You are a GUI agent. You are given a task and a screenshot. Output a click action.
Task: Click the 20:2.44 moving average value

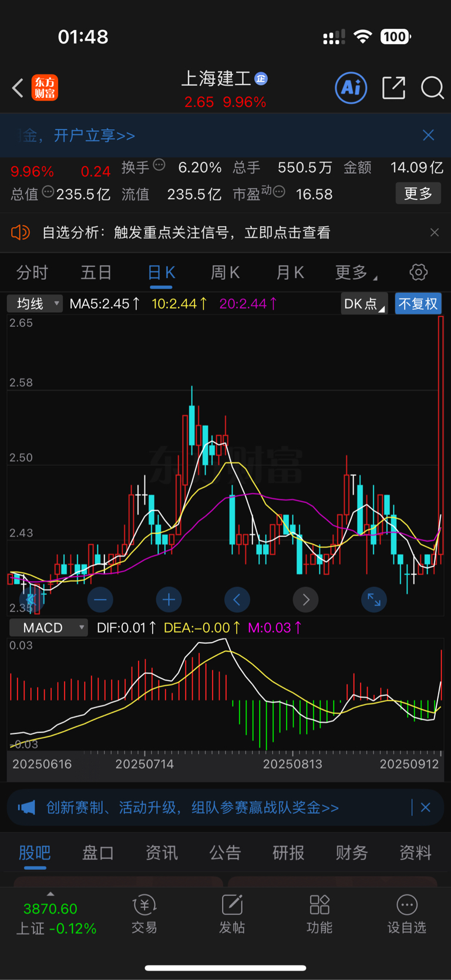point(248,303)
